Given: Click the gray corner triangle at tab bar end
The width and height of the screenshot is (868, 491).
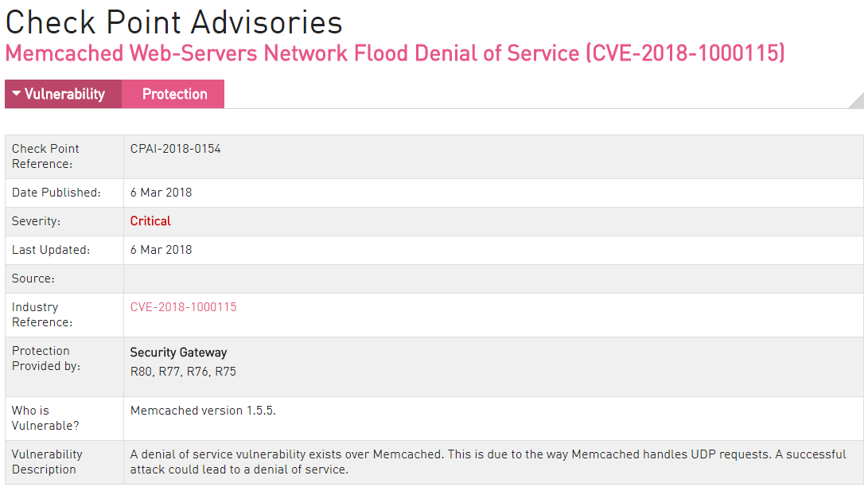Looking at the screenshot, I should pyautogui.click(x=858, y=101).
